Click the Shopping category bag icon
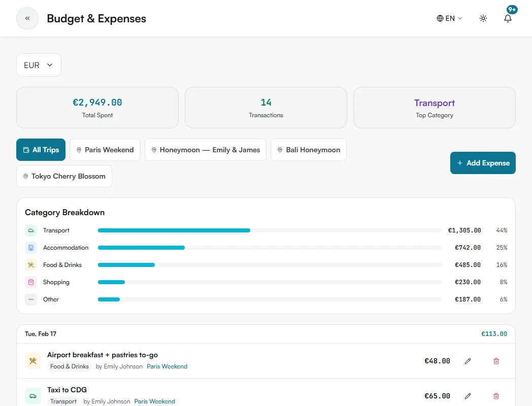Screen dimensions: 532x406 (31, 282)
